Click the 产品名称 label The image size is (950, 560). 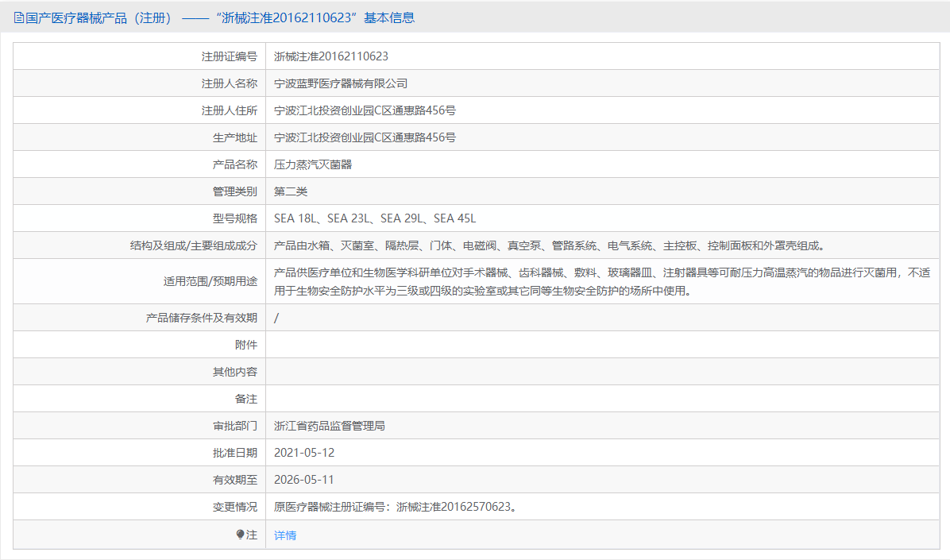[235, 164]
